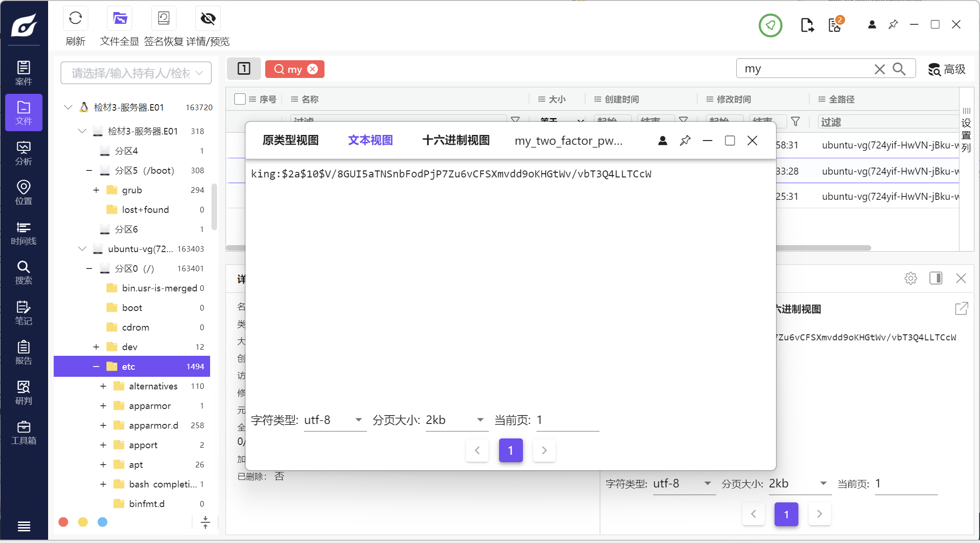Open 字符类型 utf-8 dropdown in preview dialog
Screen dimensions: 980x543
tap(335, 420)
